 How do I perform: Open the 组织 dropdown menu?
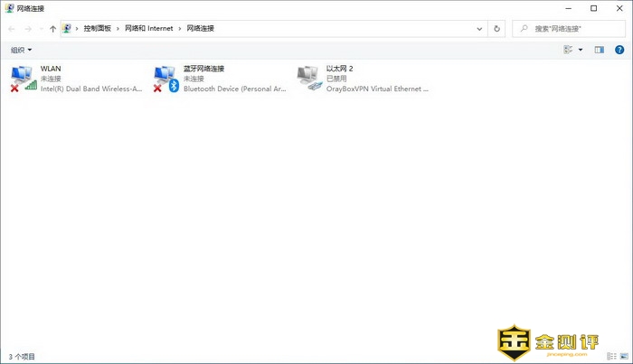pos(21,50)
